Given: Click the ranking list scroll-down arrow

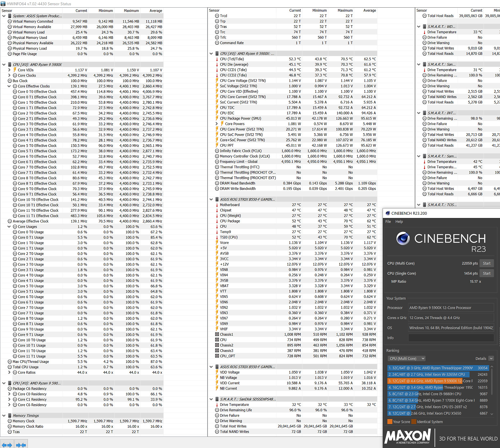Looking at the screenshot, I should (492, 414).
